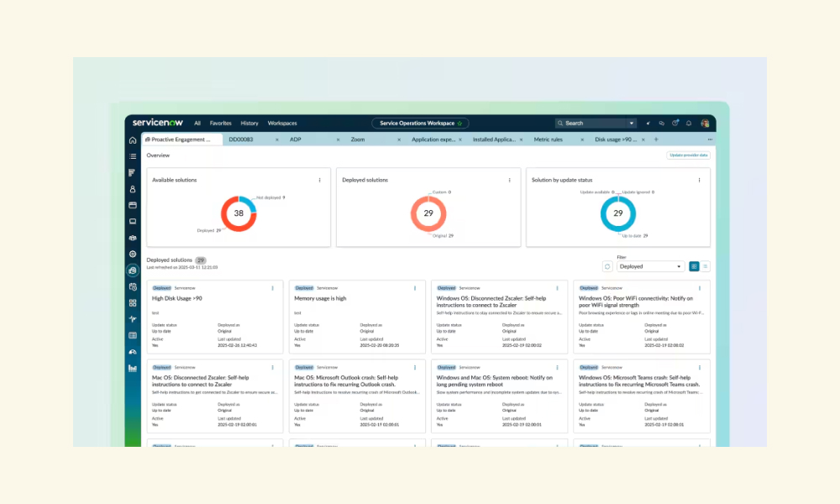Open the person icon in left sidebar
840x504 pixels.
133,189
